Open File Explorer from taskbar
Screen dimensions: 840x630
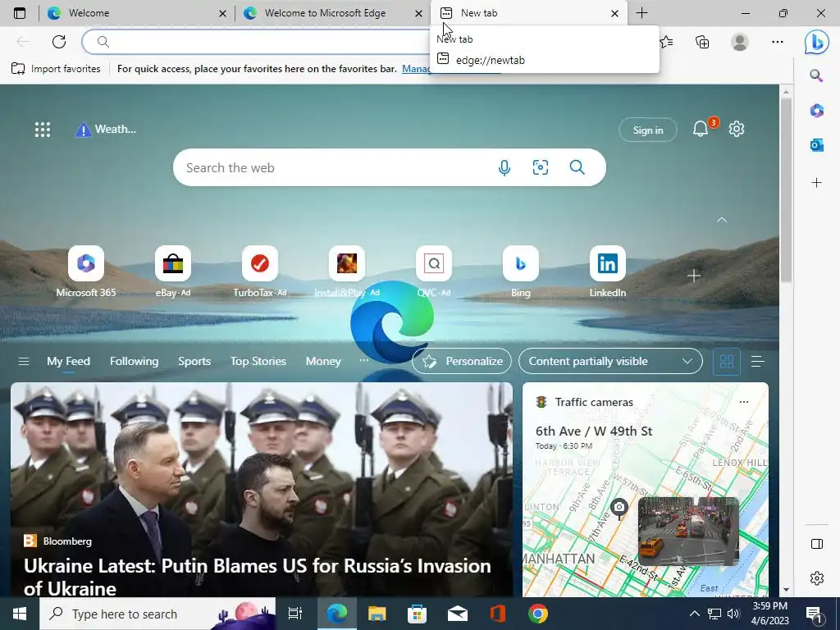click(377, 614)
